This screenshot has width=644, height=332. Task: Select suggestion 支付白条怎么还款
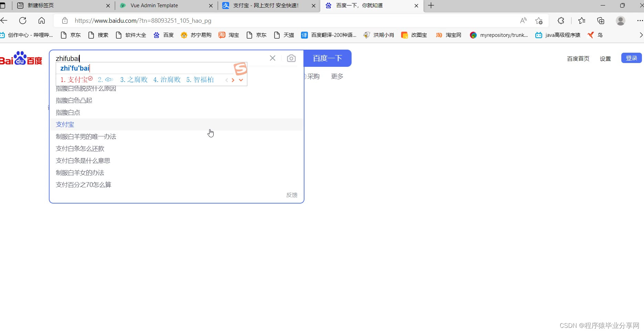click(176, 148)
